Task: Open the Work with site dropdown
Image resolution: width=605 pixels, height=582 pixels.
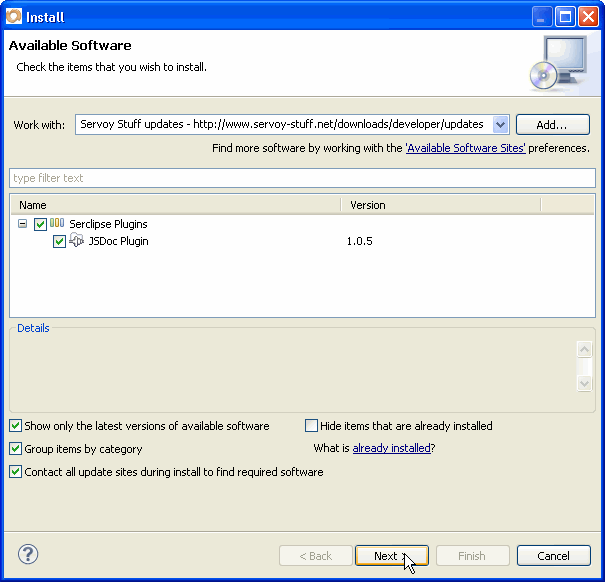Action: click(500, 125)
